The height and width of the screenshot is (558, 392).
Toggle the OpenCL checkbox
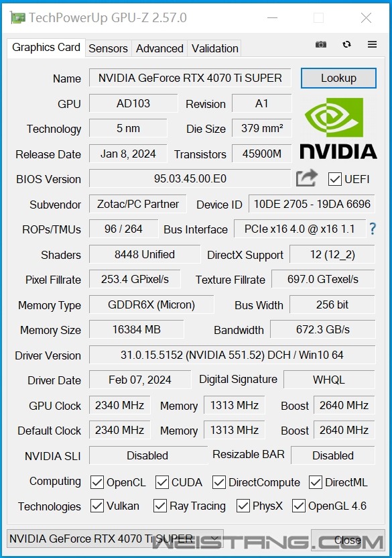coord(97,483)
